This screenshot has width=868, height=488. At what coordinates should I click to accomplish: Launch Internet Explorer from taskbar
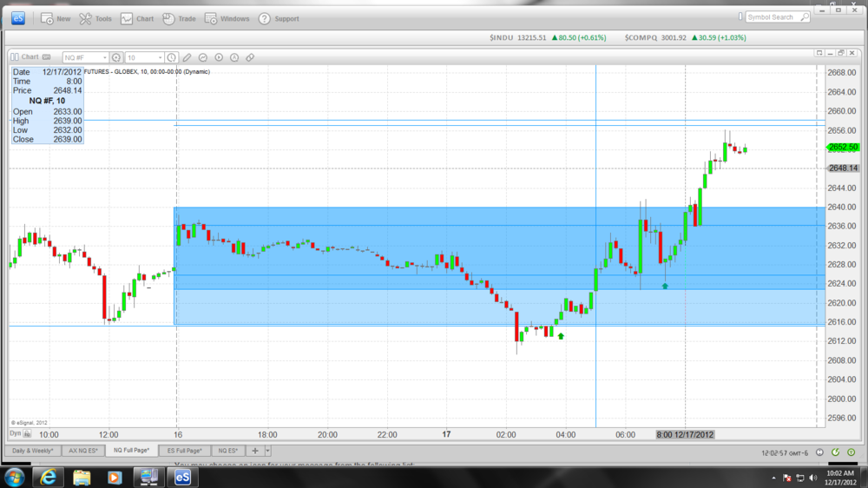[48, 477]
